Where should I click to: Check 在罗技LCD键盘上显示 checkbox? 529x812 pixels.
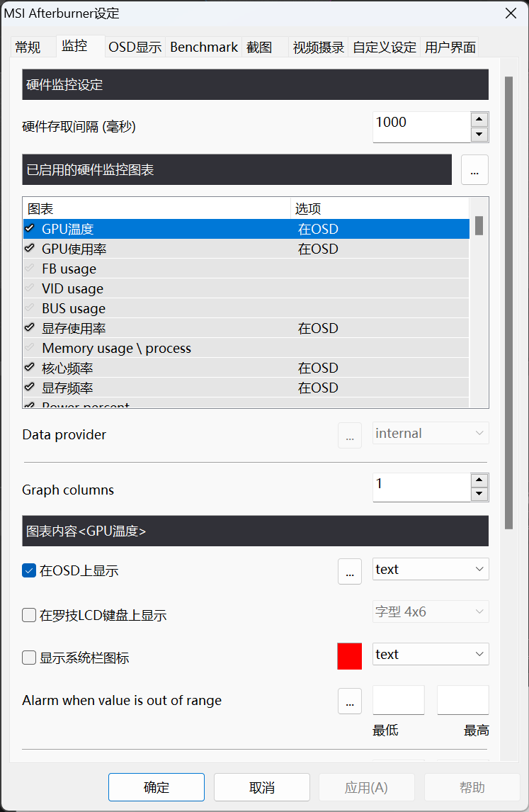(x=29, y=615)
